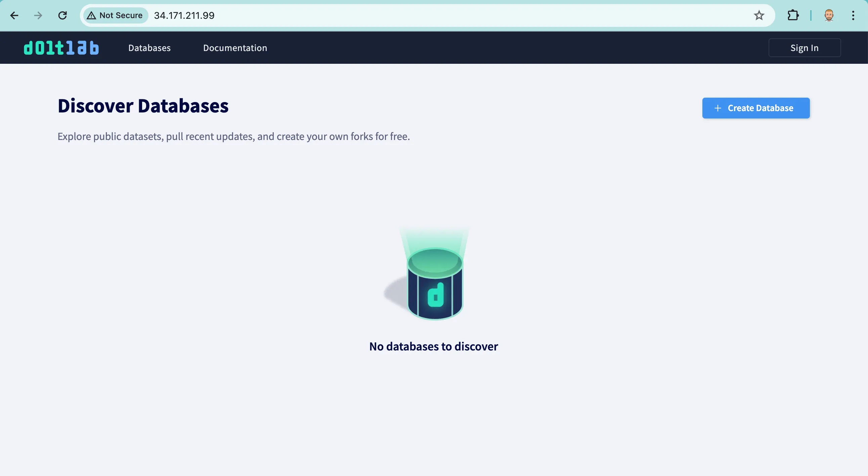Click the plus icon on Create Database

pyautogui.click(x=718, y=108)
